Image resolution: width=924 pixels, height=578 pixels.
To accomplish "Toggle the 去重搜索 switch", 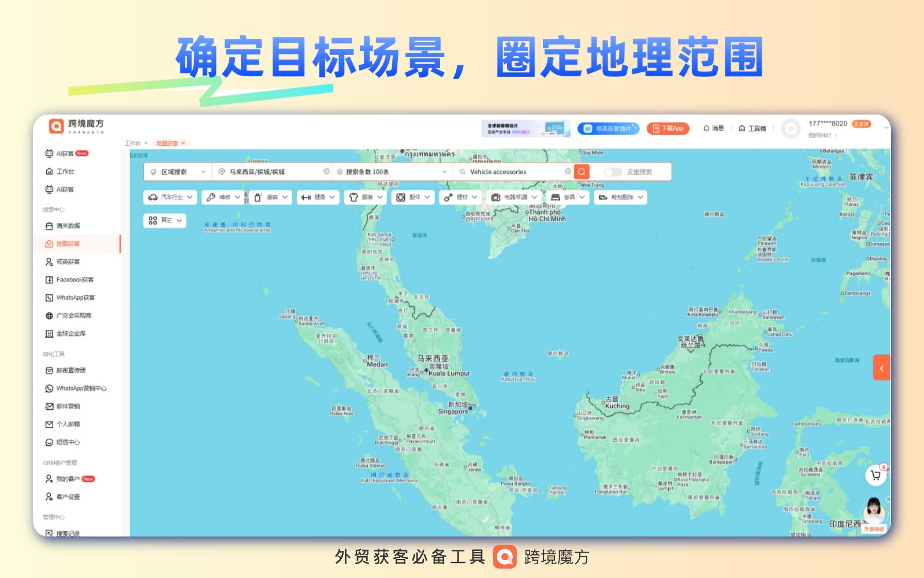I will 613,172.
